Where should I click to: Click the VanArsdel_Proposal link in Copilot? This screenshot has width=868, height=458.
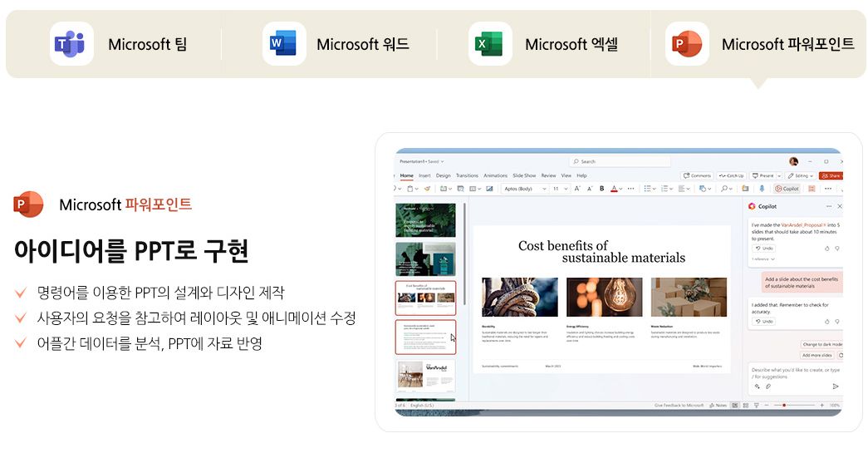tap(802, 225)
